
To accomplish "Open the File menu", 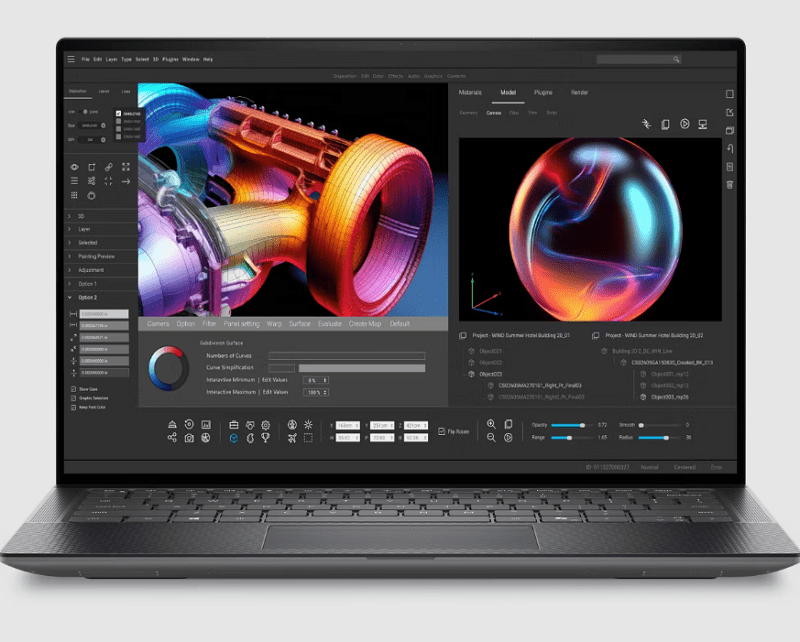I will tap(85, 59).
